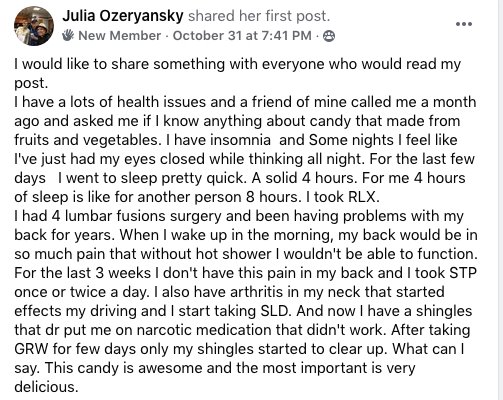Open the three-dot post options menu
The image size is (503, 400).
click(464, 24)
